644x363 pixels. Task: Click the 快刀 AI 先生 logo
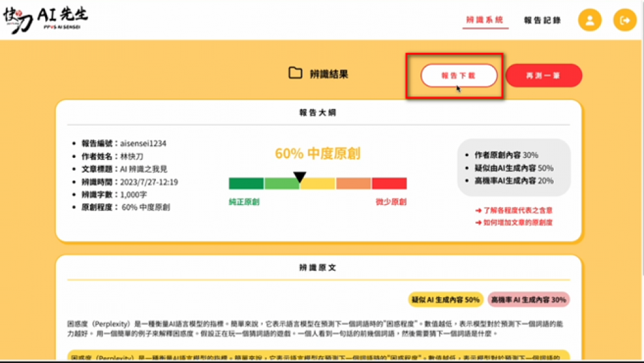click(x=45, y=21)
